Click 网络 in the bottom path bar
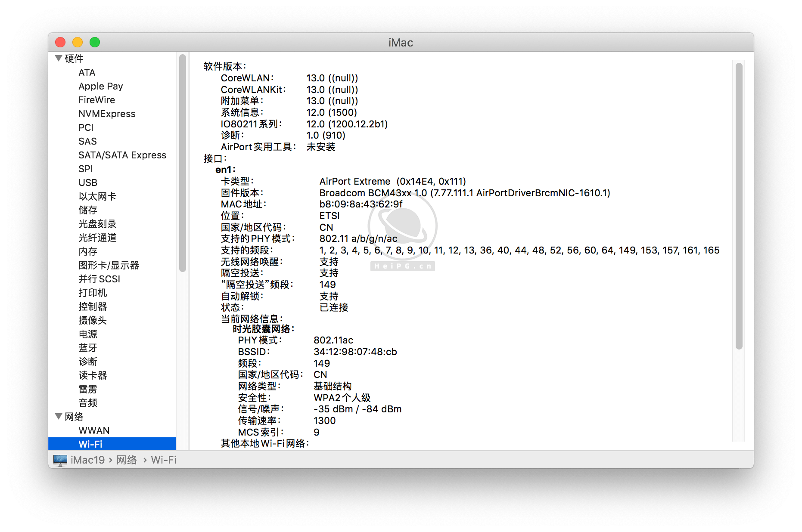The width and height of the screenshot is (802, 532). tap(127, 460)
